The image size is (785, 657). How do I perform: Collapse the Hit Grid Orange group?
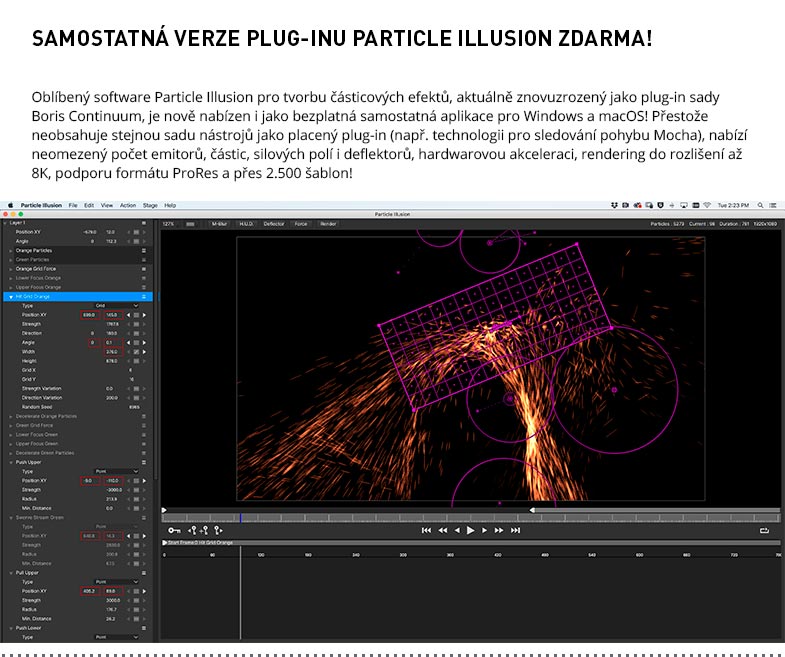point(11,296)
